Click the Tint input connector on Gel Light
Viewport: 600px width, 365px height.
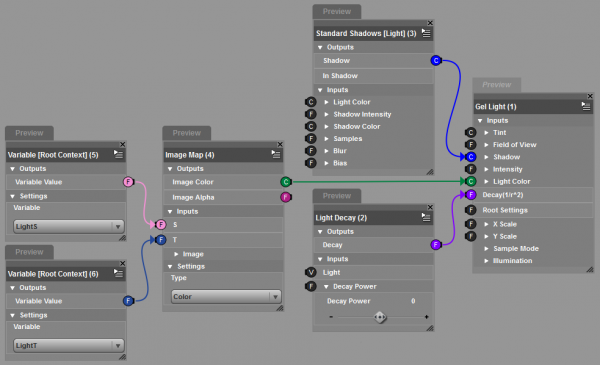click(471, 132)
